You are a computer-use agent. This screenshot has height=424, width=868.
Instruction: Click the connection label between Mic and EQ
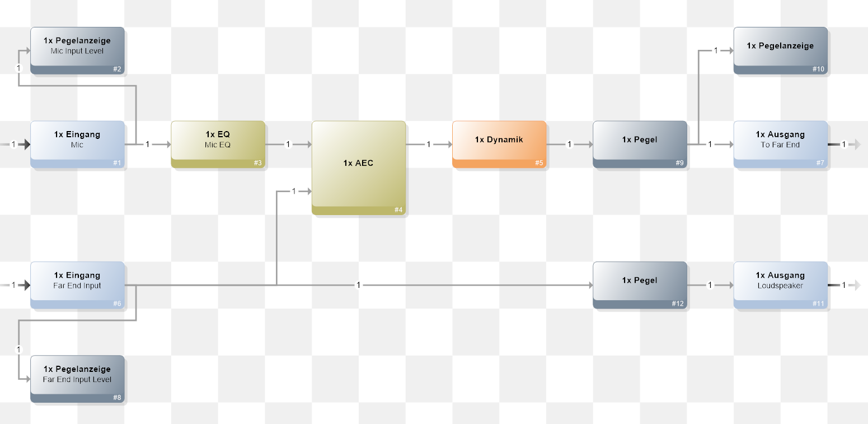click(x=148, y=145)
